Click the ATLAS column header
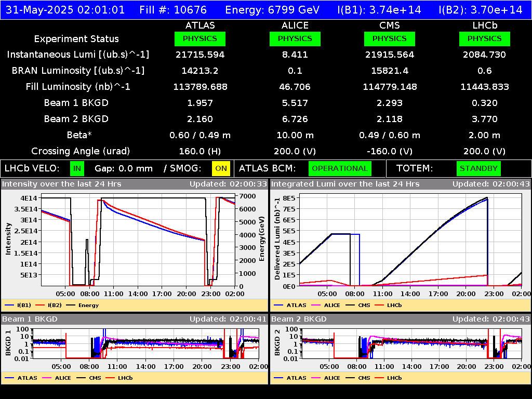Screen dimensions: 532x399 (200, 25)
